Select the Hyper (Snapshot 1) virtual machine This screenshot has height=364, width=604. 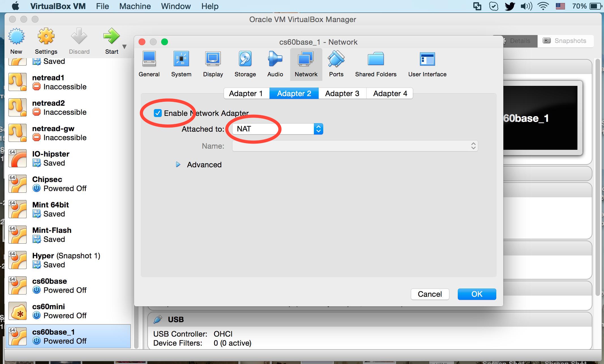(68, 260)
